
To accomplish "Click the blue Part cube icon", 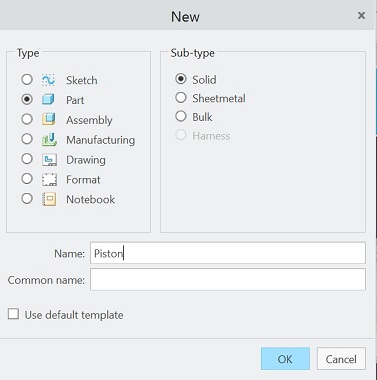I will (x=49, y=100).
